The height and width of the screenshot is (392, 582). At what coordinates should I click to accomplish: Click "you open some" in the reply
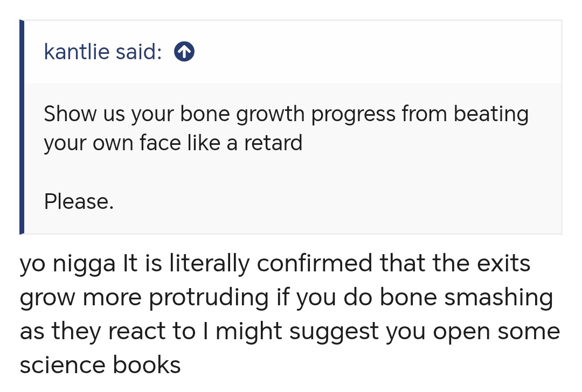(x=473, y=331)
